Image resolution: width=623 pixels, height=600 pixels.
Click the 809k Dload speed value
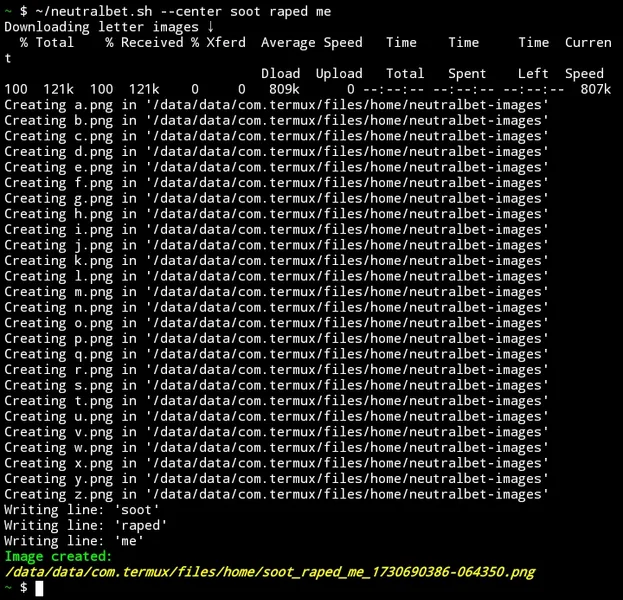tap(284, 89)
